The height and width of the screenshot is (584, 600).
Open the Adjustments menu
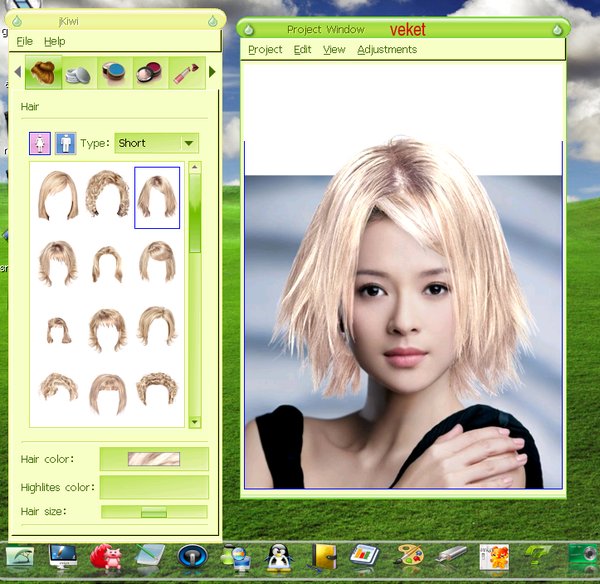(x=387, y=49)
